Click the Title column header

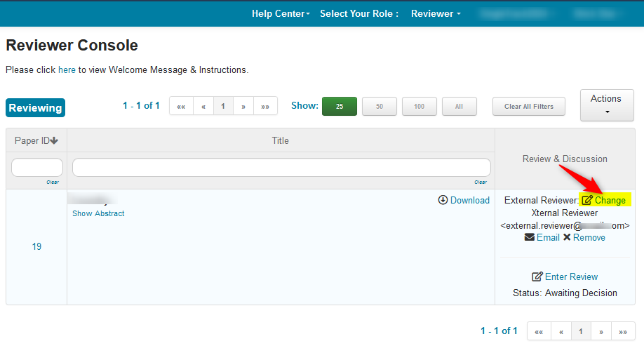point(281,140)
